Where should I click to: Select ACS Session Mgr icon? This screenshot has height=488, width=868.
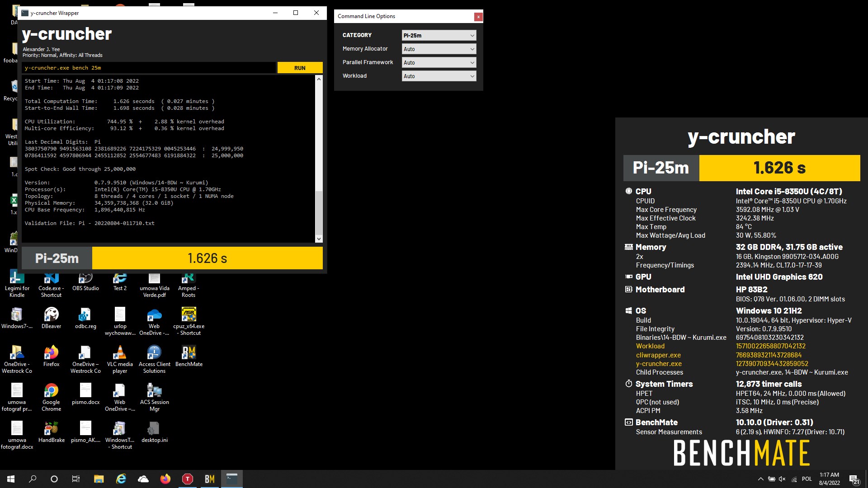point(154,397)
